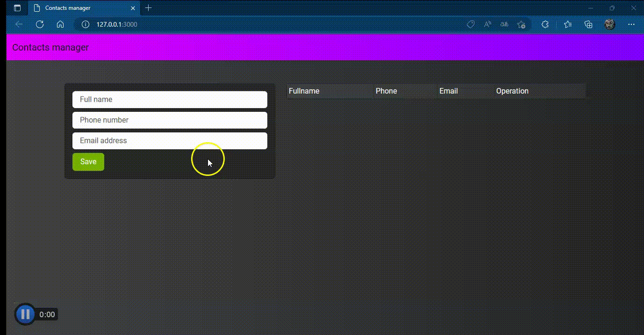Focus the Phone number input field
Viewport: 644px width, 335px height.
[170, 120]
